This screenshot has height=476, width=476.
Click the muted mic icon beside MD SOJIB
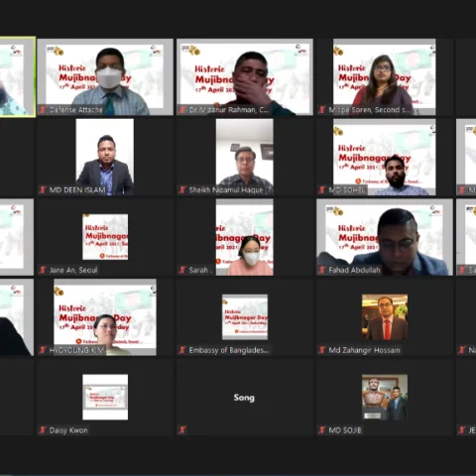[322, 429]
